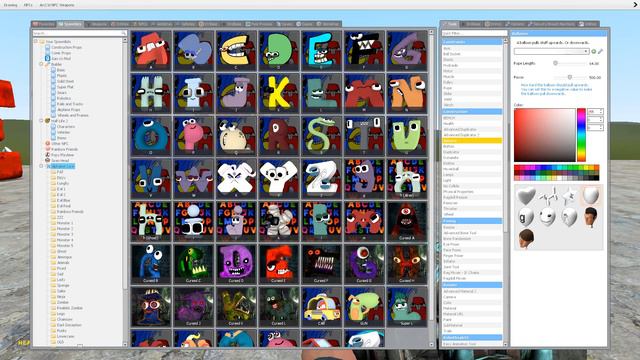The width and height of the screenshot is (640, 360).
Task: Open the Half-Life 2 Characters list
Action: click(65, 127)
